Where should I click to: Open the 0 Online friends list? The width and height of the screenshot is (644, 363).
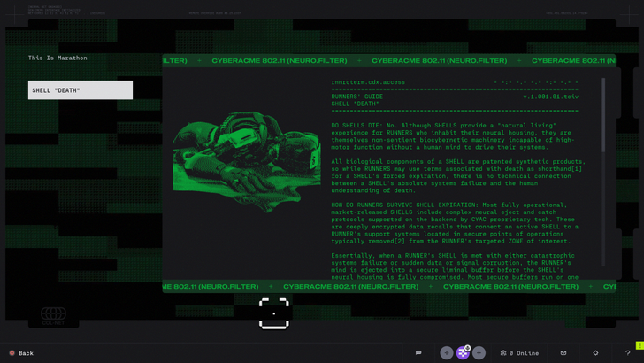pyautogui.click(x=519, y=352)
